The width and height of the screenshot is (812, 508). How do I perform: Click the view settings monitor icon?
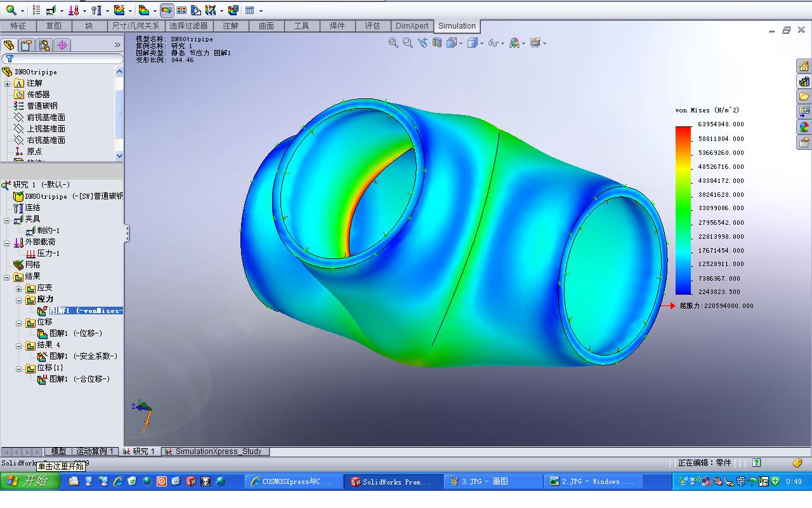pos(535,43)
